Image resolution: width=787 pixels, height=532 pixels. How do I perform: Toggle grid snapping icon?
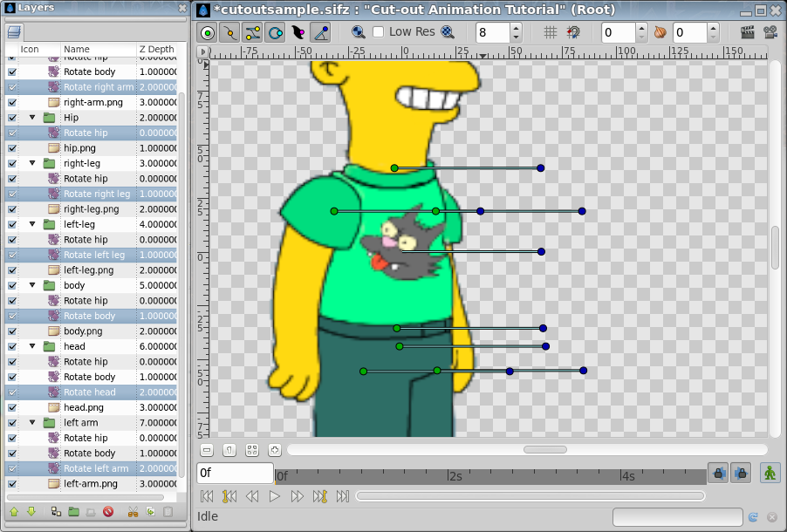point(573,32)
